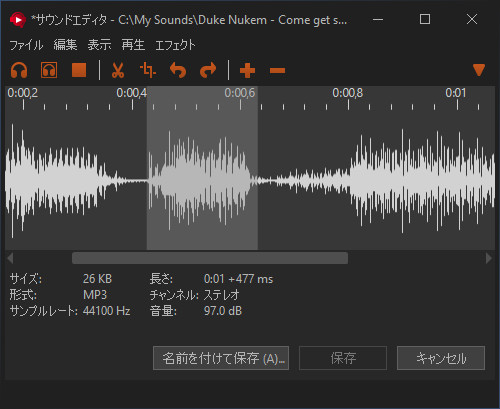Image resolution: width=500 pixels, height=409 pixels.
Task: Click the right scroll arrow below waveform
Action: click(489, 258)
